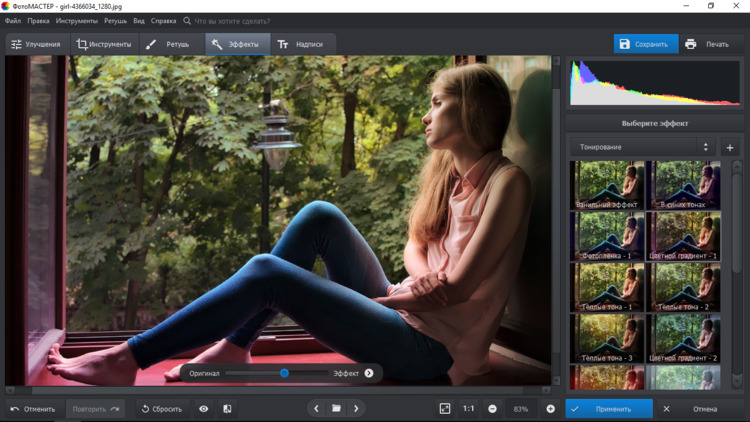Click the fit-to-screen icon

coord(445,409)
